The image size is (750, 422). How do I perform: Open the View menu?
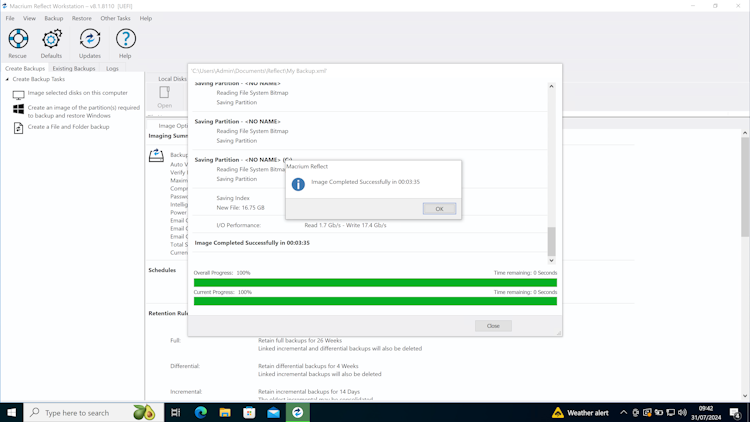tap(29, 18)
